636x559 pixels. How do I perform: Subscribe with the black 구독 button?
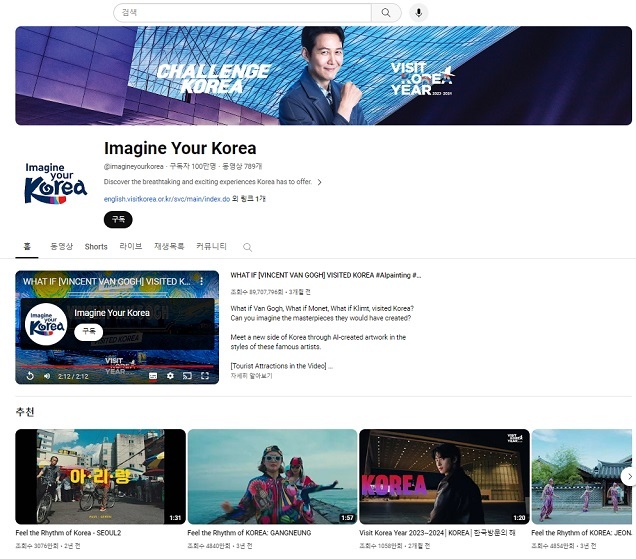click(x=118, y=219)
